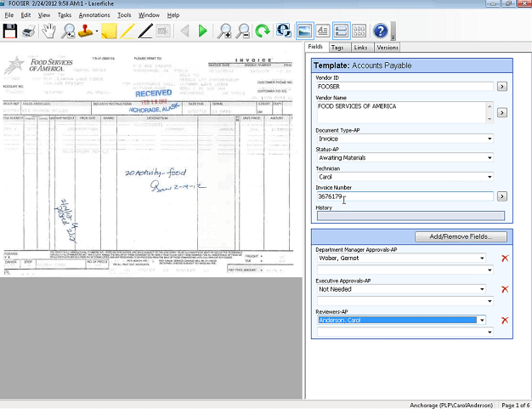Click the Zoom In magnifier
532x409 pixels.
pyautogui.click(x=224, y=31)
